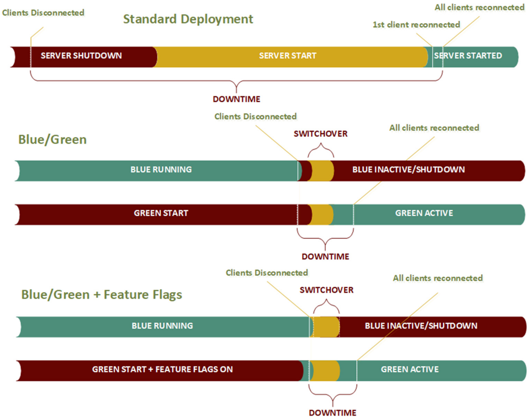Click the Standard Deployment heading
Image resolution: width=529 pixels, height=420 pixels.
[x=188, y=19]
